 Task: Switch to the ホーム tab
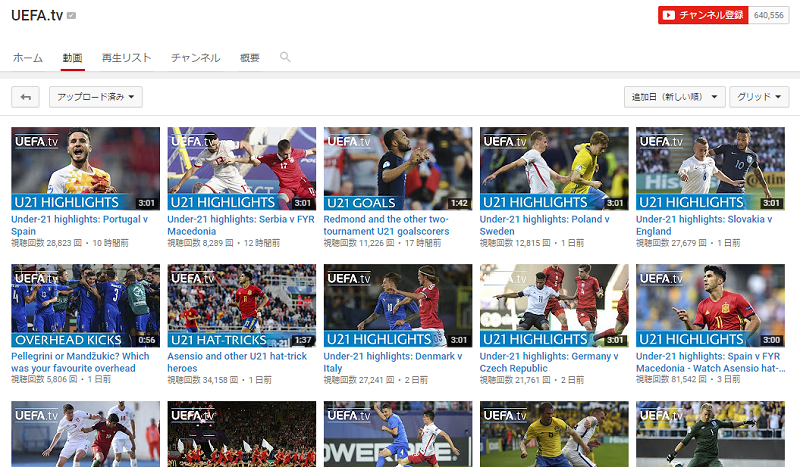coord(27,58)
